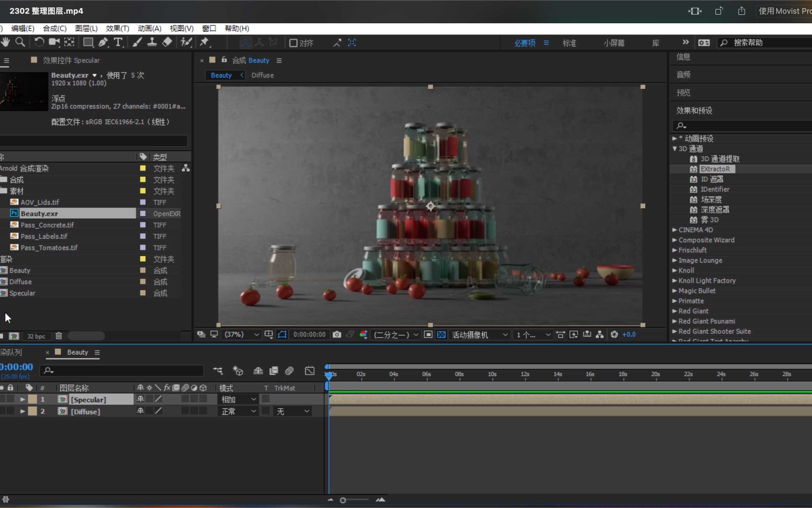Expand the 3D通道 effects category
Viewport: 812px width, 508px height.
pyautogui.click(x=675, y=148)
